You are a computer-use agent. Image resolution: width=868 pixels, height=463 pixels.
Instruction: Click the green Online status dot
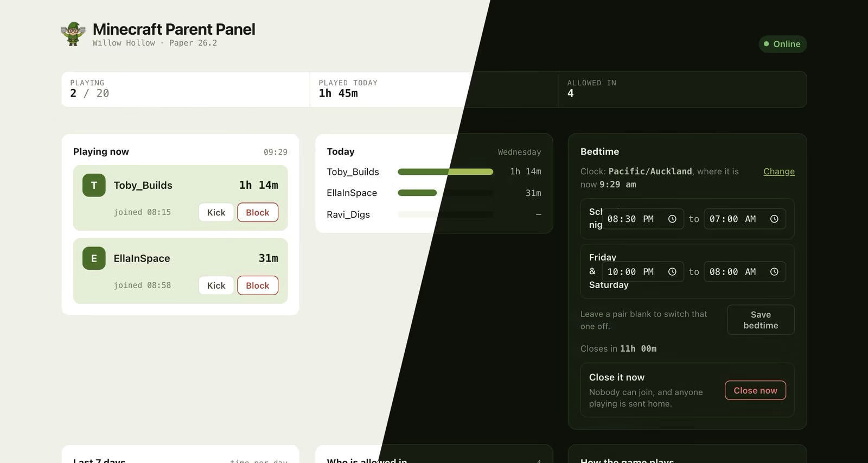click(x=767, y=44)
